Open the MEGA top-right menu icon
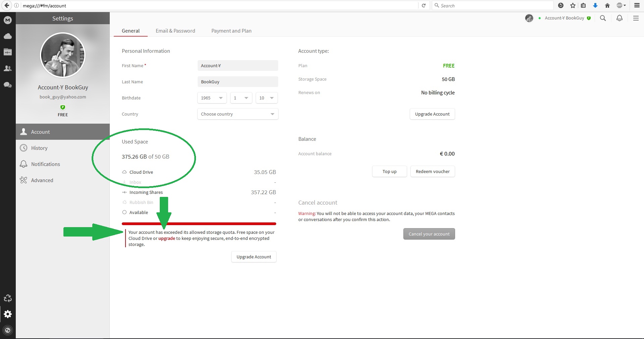Viewport: 644px width, 339px height. [636, 18]
